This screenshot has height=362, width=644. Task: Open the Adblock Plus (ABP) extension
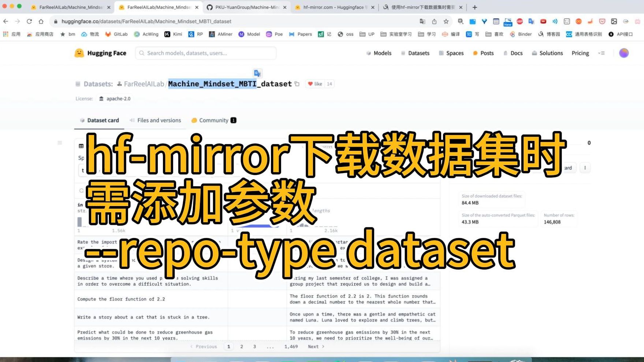520,22
